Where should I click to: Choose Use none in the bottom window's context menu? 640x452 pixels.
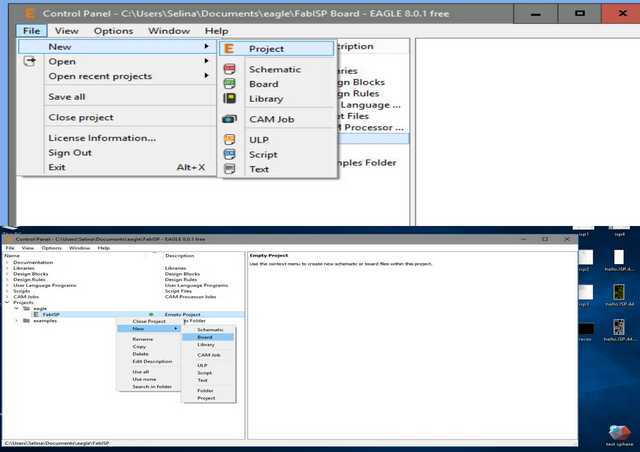click(x=149, y=379)
